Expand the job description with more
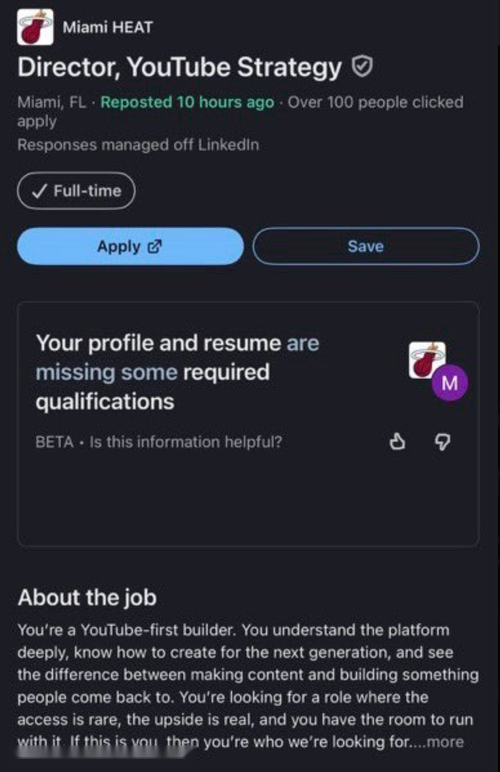Image resolution: width=500 pixels, height=772 pixels. [x=445, y=741]
